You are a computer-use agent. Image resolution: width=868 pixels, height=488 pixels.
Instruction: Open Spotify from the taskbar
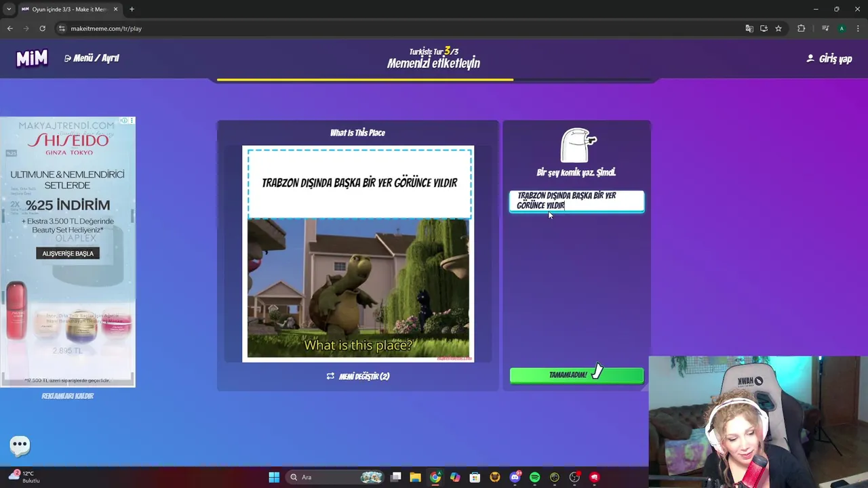[534, 477]
